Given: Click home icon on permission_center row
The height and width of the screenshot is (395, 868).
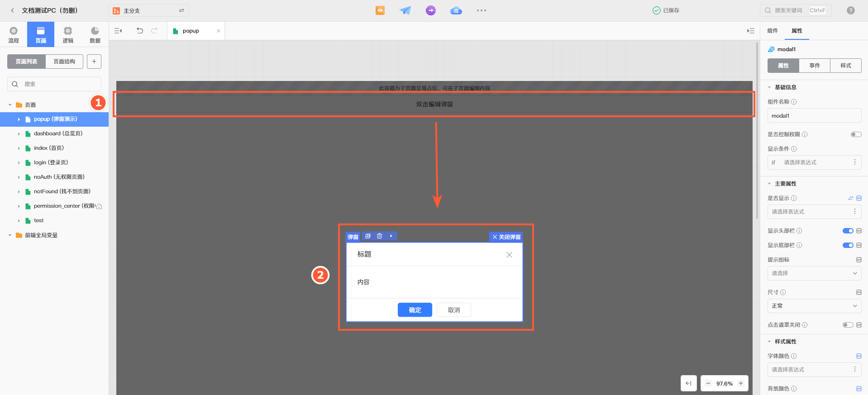Looking at the screenshot, I should tap(99, 206).
